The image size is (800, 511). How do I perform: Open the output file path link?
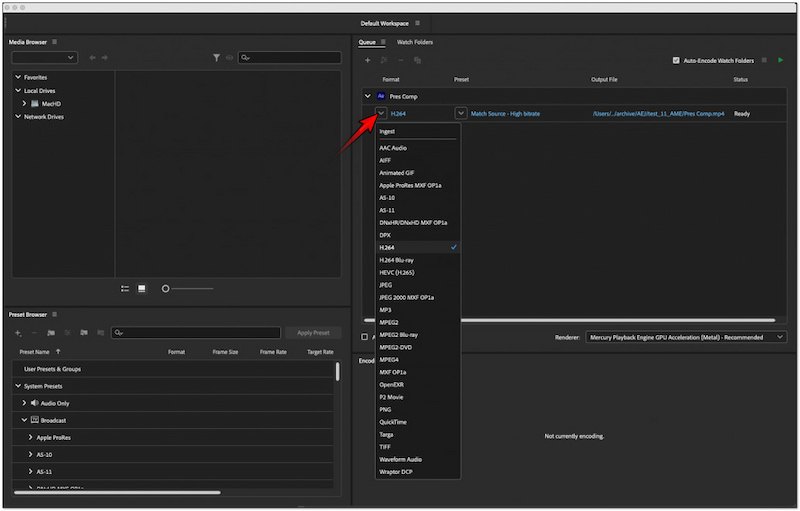click(x=657, y=114)
